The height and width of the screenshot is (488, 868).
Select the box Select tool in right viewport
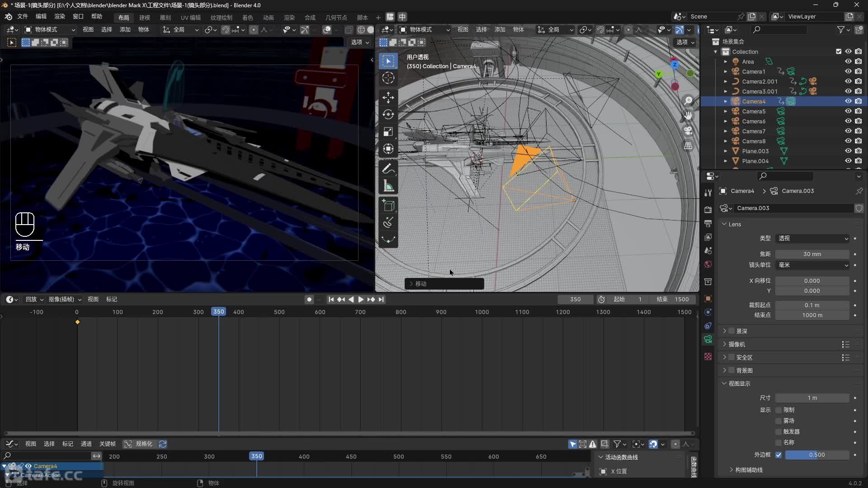(x=388, y=61)
